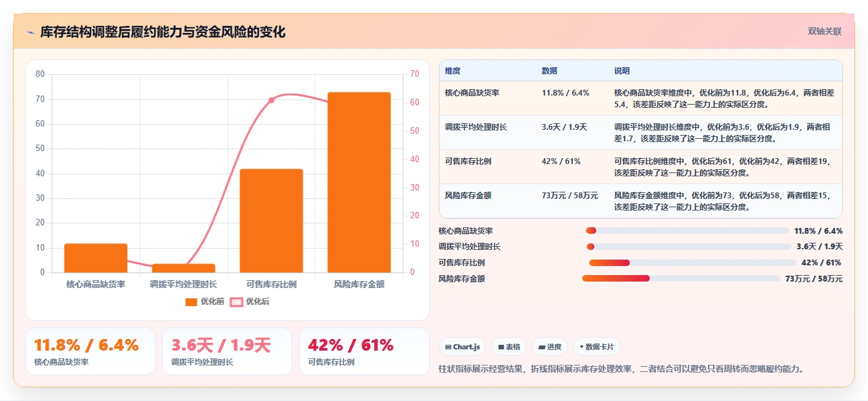Click the footer note starting 柱状指标展示经营结果
The height and width of the screenshot is (401, 868).
pos(621,369)
